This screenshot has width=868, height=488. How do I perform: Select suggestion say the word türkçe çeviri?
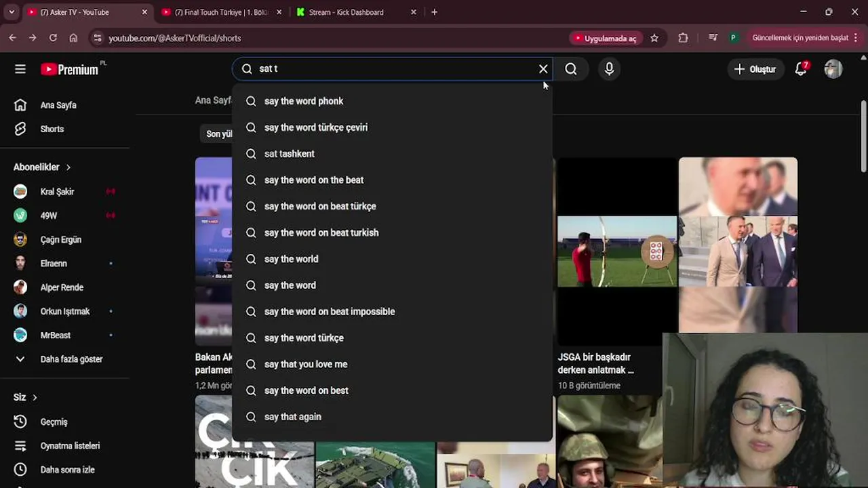[392, 127]
